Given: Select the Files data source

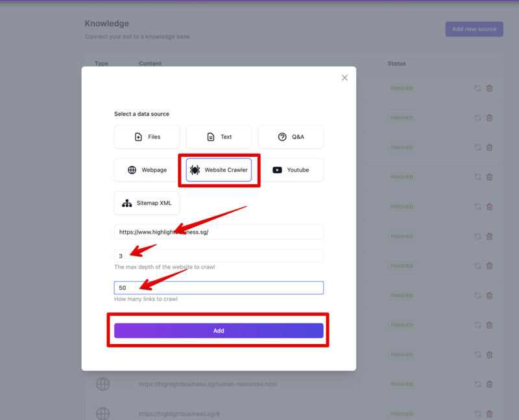Looking at the screenshot, I should pos(147,137).
